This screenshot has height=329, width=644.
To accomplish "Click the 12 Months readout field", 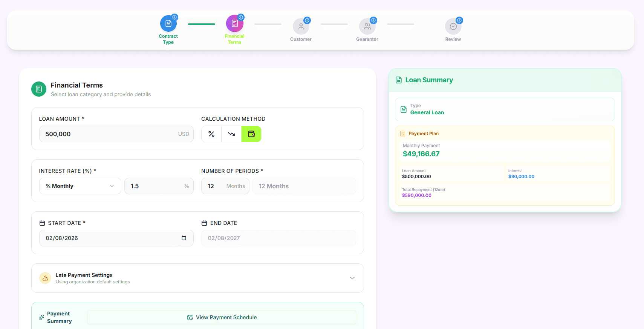I will pyautogui.click(x=304, y=186).
